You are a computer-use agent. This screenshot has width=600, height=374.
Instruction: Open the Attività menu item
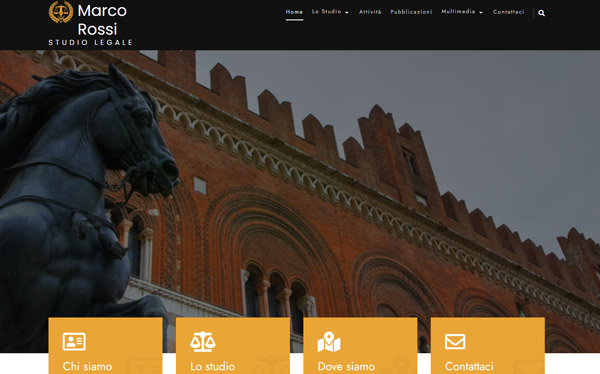370,12
